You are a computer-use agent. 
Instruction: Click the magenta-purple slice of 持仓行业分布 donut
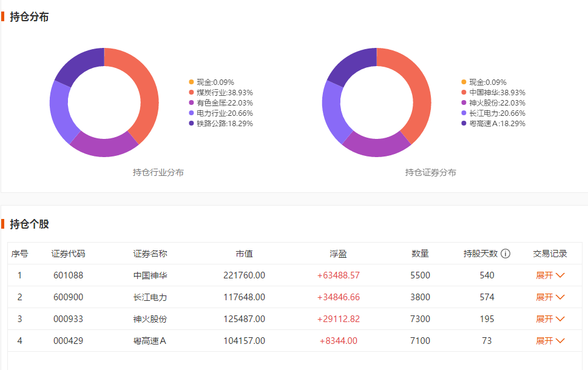click(x=104, y=148)
